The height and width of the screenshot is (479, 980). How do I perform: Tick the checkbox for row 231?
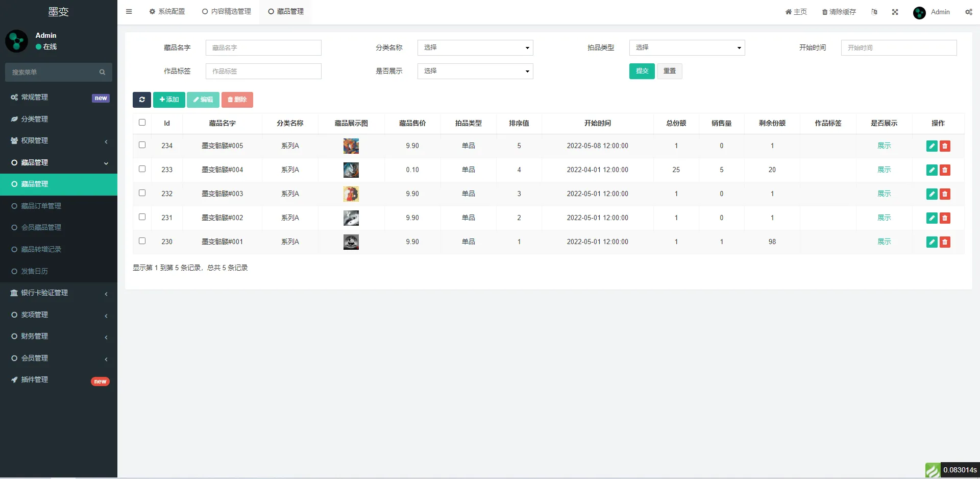[x=142, y=217]
